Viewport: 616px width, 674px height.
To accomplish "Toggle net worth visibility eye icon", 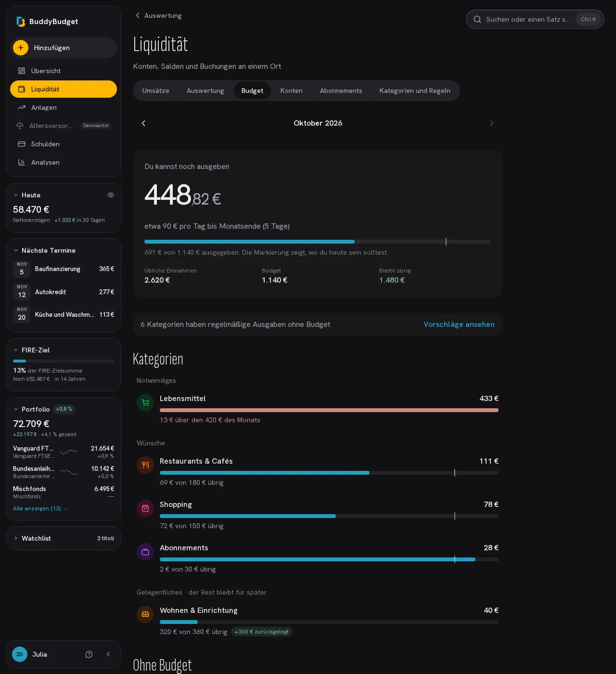I will [x=111, y=195].
